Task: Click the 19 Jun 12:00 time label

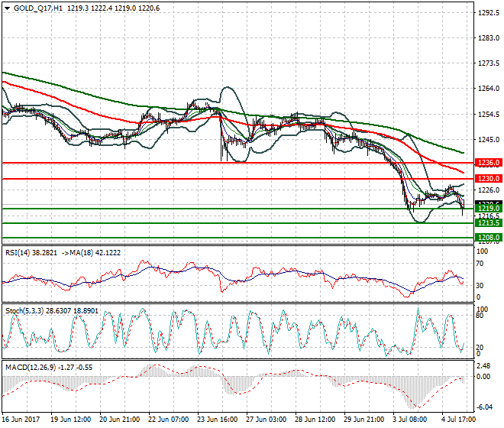Action: pos(70,420)
